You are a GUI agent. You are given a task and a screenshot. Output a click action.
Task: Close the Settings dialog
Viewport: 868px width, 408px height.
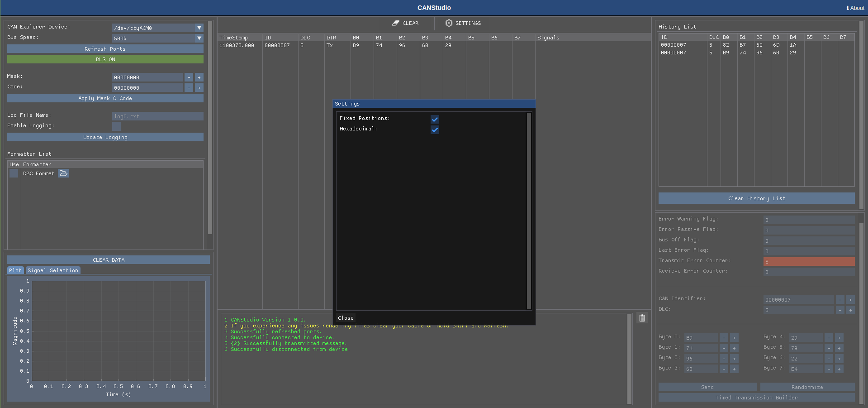point(346,318)
